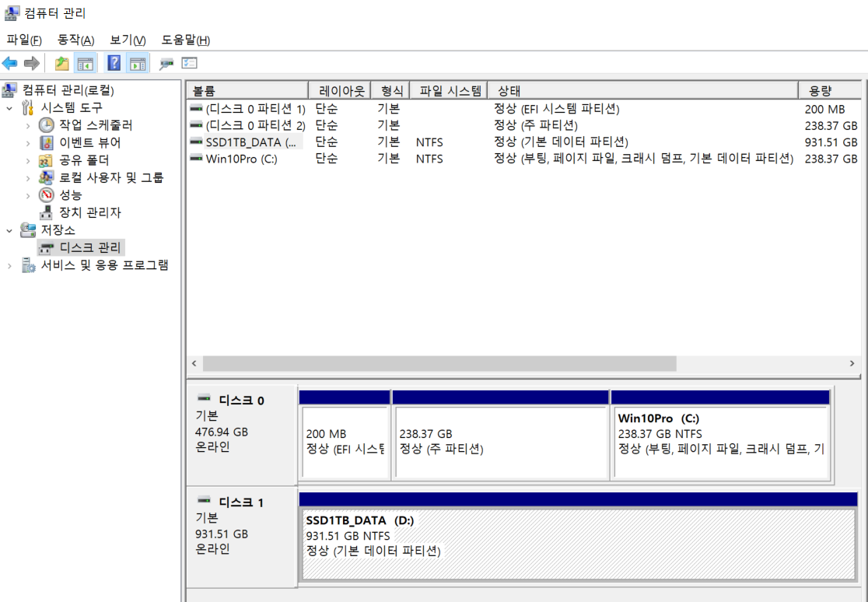This screenshot has height=602, width=868.
Task: Select the SSD1TB_DATA (D:) partition block
Action: point(578,537)
